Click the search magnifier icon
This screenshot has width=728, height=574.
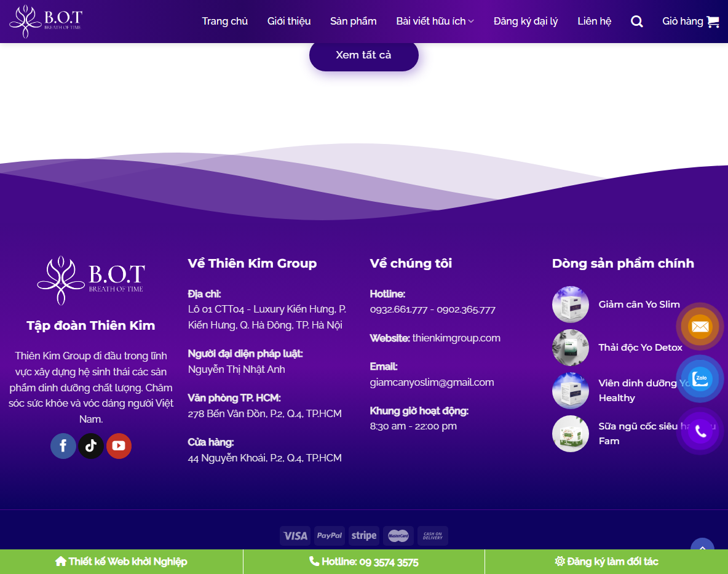637,22
